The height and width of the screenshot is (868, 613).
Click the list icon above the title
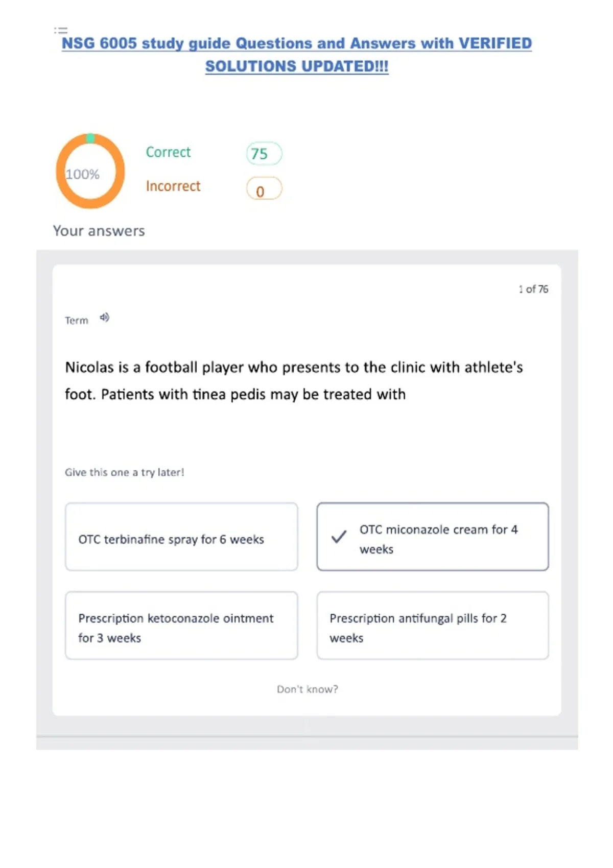click(x=61, y=30)
